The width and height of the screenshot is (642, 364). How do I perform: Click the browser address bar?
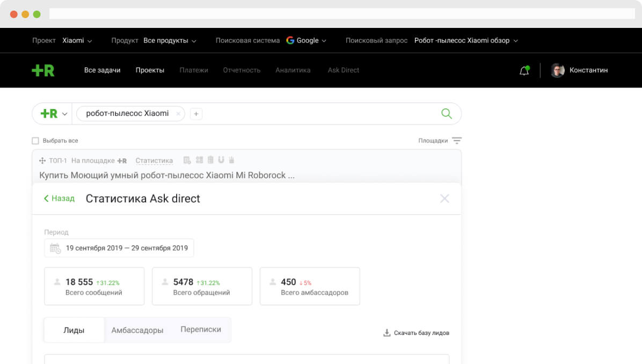(x=342, y=14)
